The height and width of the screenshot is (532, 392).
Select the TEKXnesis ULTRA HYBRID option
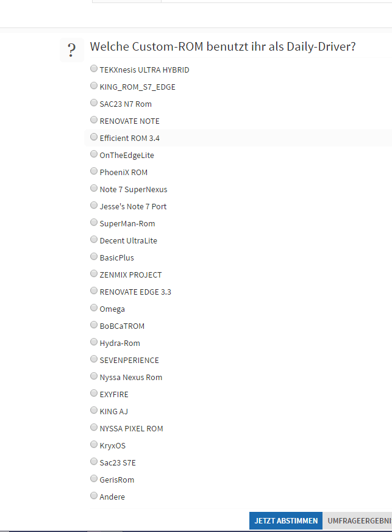[x=94, y=68]
